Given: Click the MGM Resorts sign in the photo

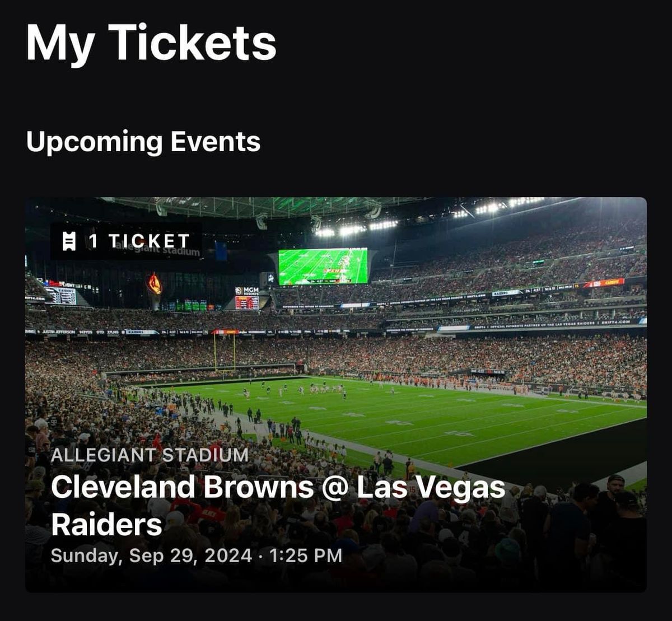Looking at the screenshot, I should coord(247,291).
